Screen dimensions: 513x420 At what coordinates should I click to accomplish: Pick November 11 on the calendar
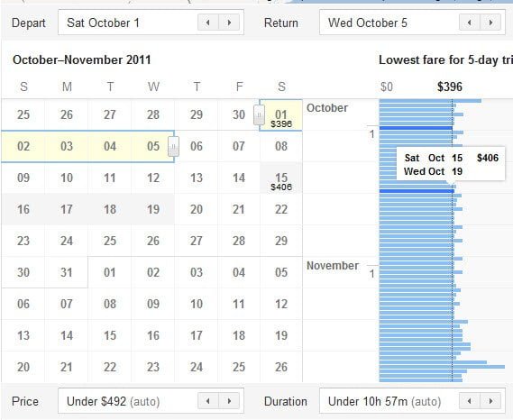(x=239, y=305)
